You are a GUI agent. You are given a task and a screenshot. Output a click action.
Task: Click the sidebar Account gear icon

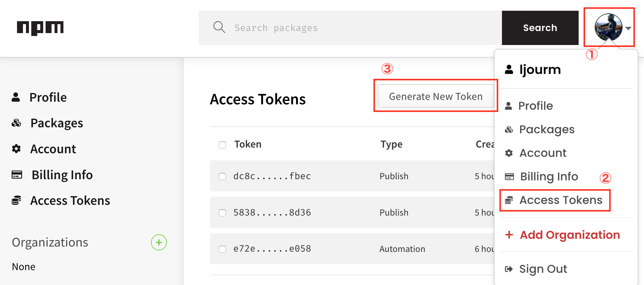(x=16, y=149)
